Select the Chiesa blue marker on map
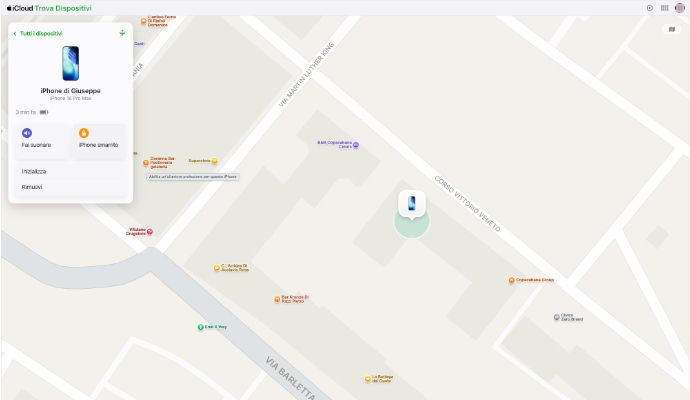The height and width of the screenshot is (400, 690). (x=556, y=317)
